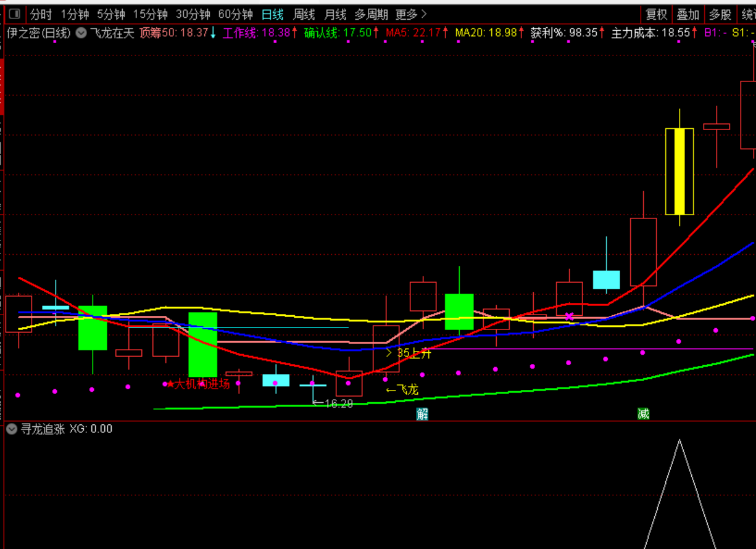Image resolution: width=756 pixels, height=549 pixels.
Task: Select the 日线 daily chart tab
Action: point(272,14)
